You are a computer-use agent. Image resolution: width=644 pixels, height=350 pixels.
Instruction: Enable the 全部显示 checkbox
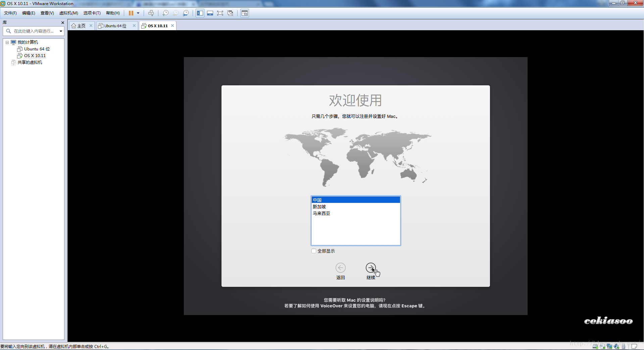click(x=314, y=251)
